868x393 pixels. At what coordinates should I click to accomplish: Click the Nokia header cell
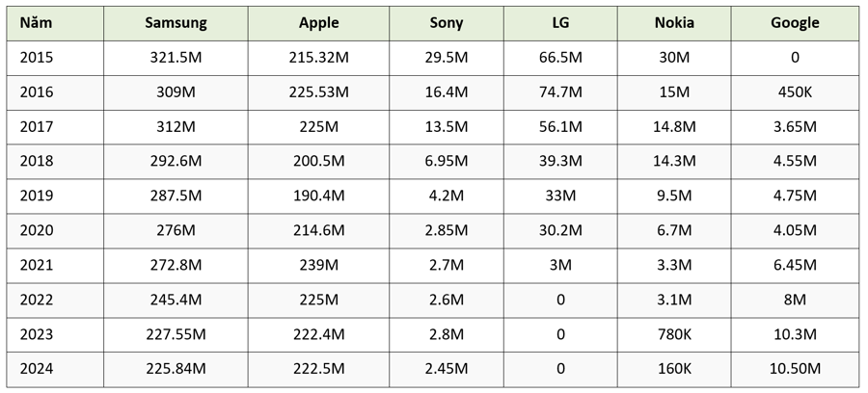point(674,23)
